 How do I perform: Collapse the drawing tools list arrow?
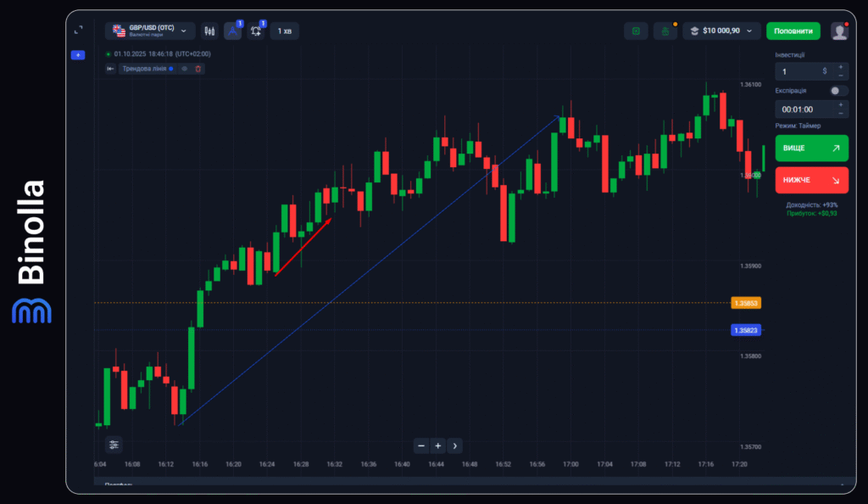[x=110, y=69]
